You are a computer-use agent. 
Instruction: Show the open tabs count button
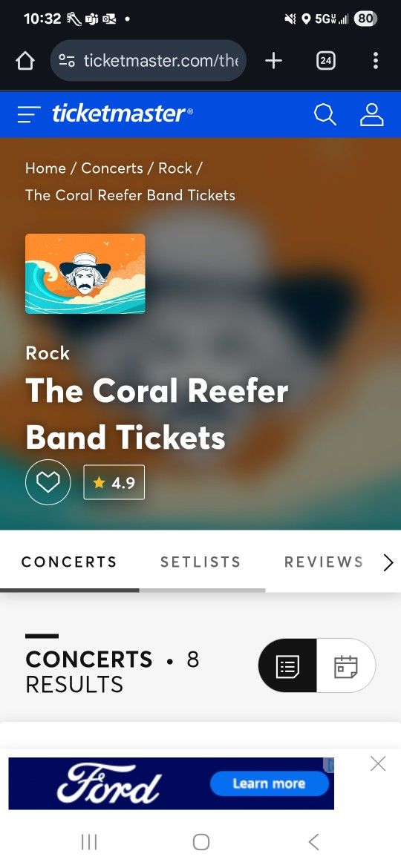pyautogui.click(x=326, y=60)
